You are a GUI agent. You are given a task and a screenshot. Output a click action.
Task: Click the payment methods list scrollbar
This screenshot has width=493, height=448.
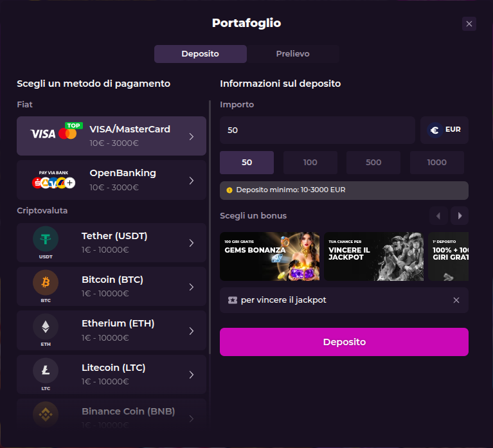[210, 225]
